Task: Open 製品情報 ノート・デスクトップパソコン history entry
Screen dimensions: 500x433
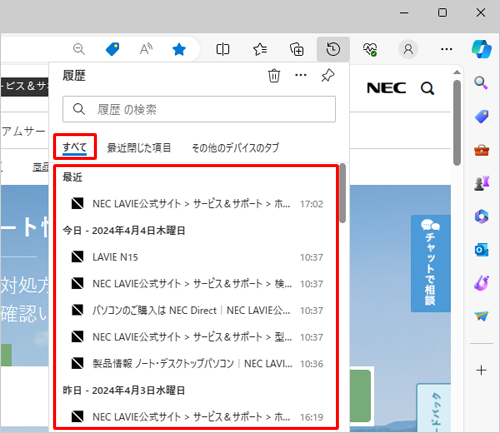Action: pos(197,363)
